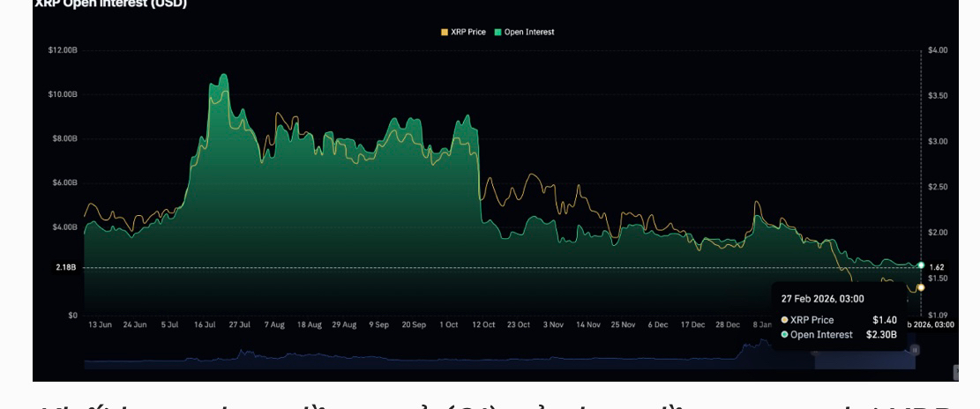
Task: Click the $3.50 right axis label
Action: point(939,95)
